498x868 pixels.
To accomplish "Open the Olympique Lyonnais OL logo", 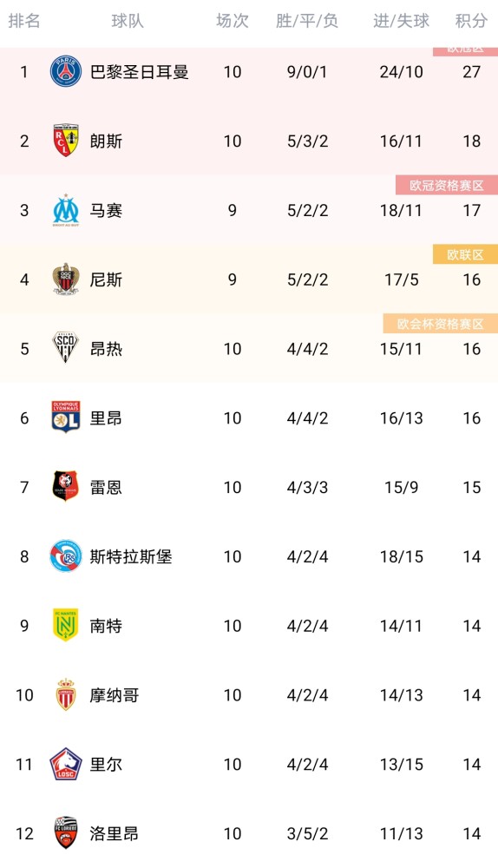I will (66, 418).
